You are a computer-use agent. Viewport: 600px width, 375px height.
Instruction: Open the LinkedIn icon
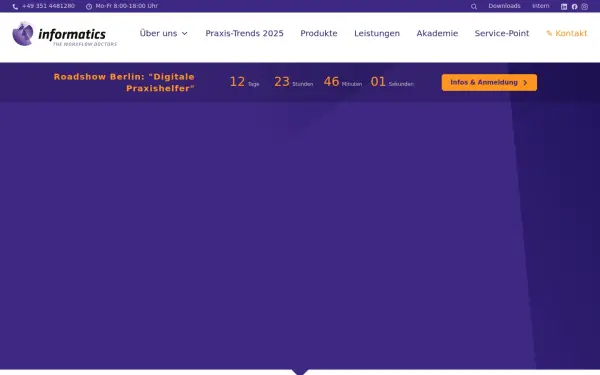[564, 7]
